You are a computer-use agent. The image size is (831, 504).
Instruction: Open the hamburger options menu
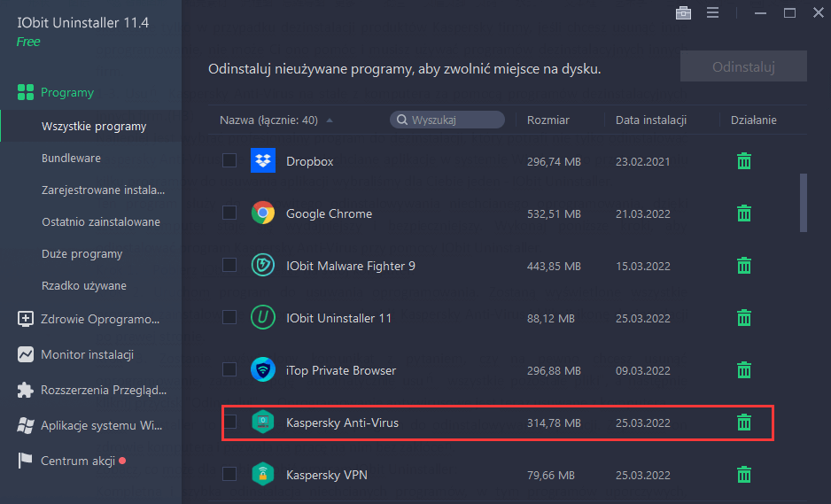(x=713, y=12)
